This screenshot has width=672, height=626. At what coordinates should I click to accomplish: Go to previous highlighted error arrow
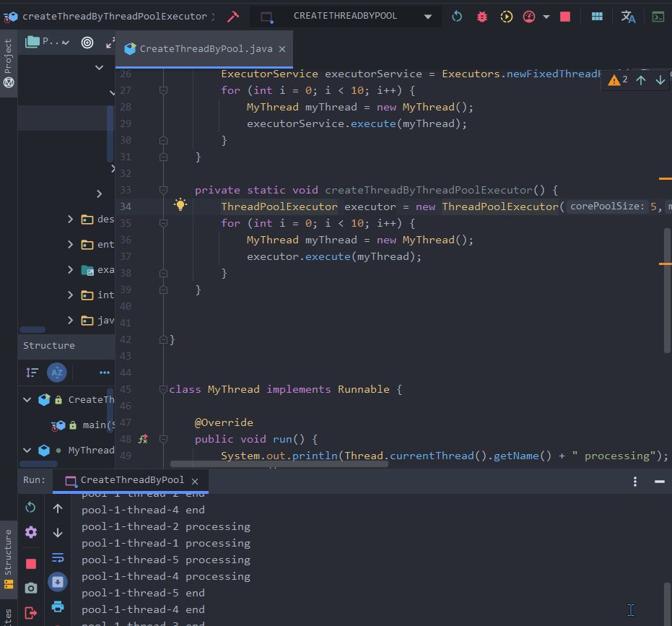point(641,79)
